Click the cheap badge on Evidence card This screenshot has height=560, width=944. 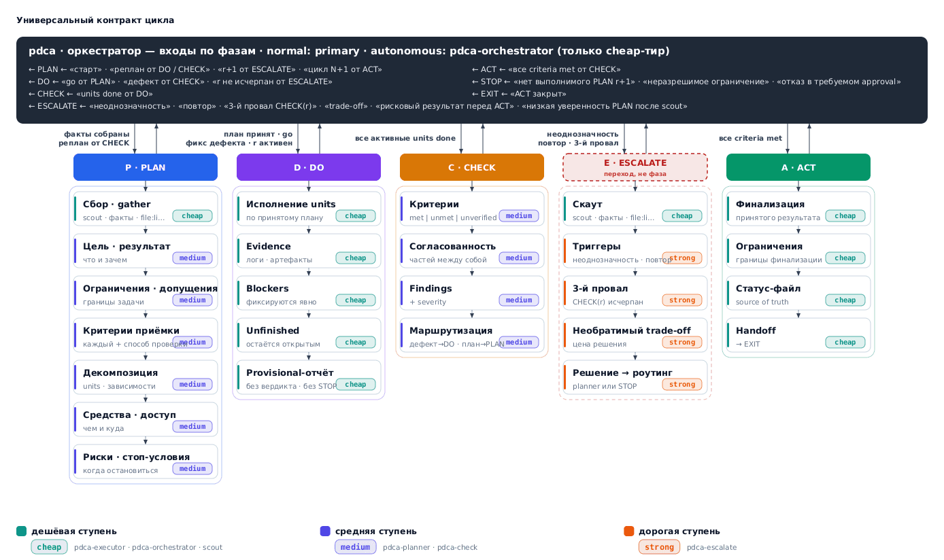(x=356, y=258)
